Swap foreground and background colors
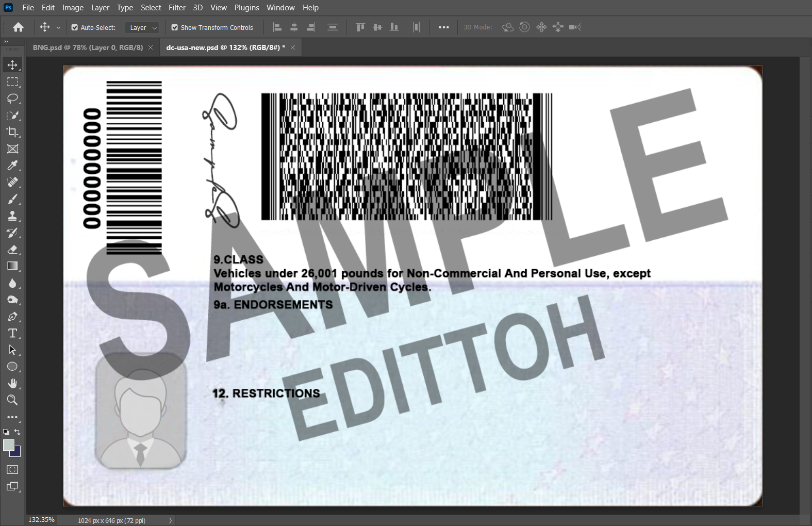812x526 pixels. pos(18,432)
